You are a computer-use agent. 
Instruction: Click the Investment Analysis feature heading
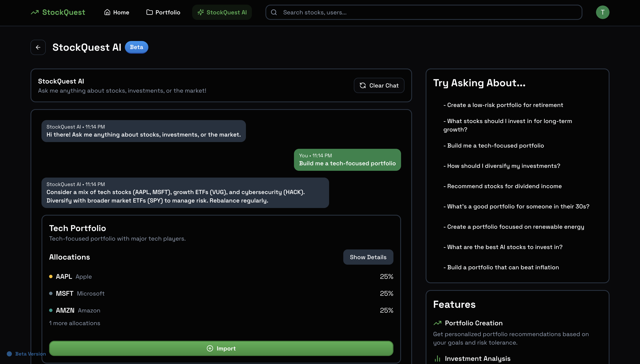click(477, 359)
